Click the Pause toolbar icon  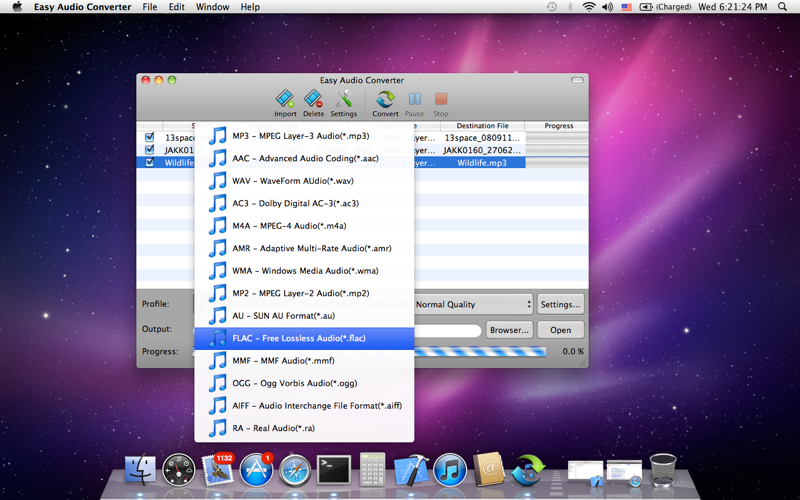(x=414, y=101)
